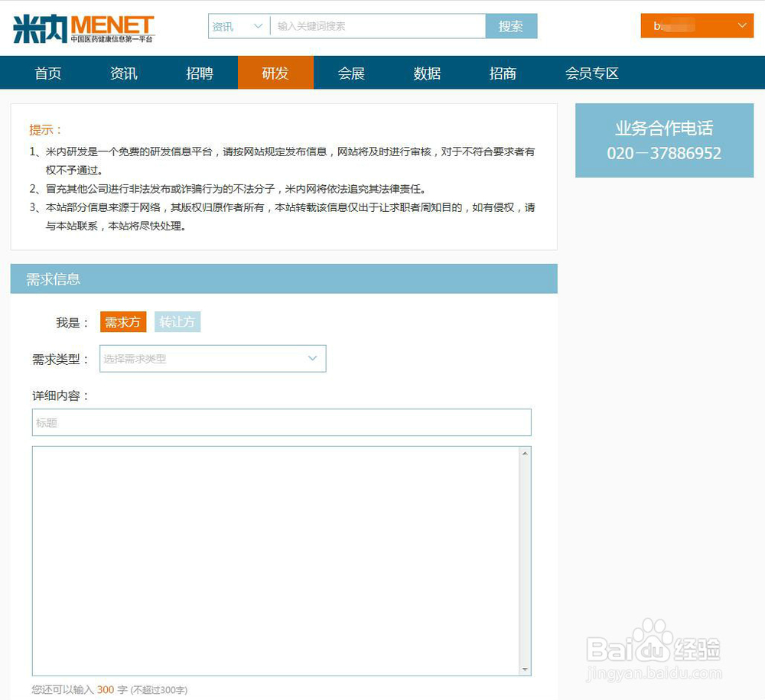Click the 标题 title input field
This screenshot has width=765, height=700.
(282, 422)
